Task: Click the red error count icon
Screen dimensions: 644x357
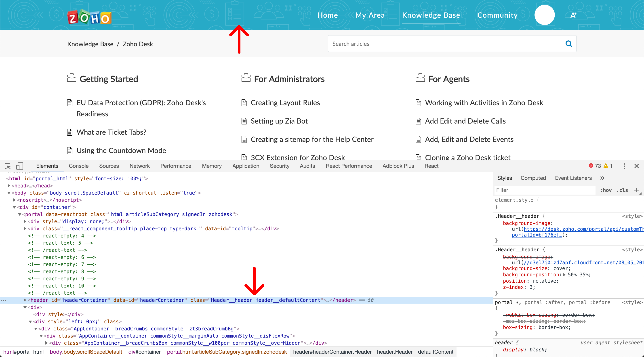Action: (591, 166)
